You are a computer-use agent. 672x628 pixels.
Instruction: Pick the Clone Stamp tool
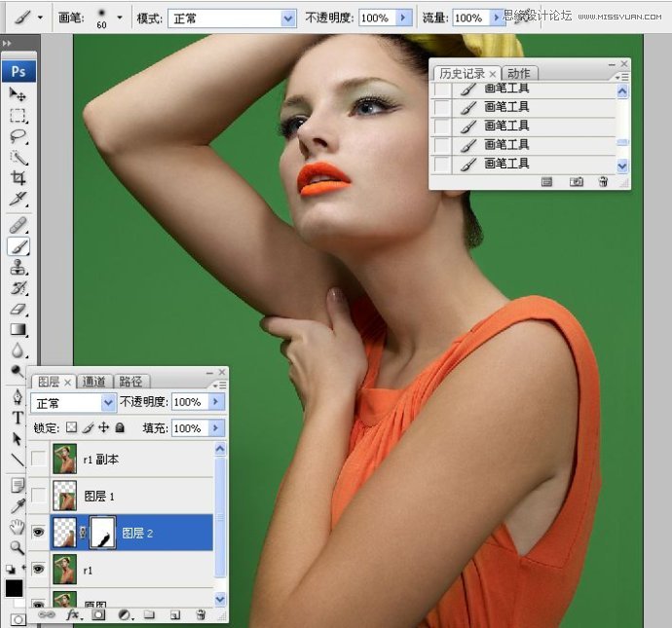pyautogui.click(x=18, y=268)
